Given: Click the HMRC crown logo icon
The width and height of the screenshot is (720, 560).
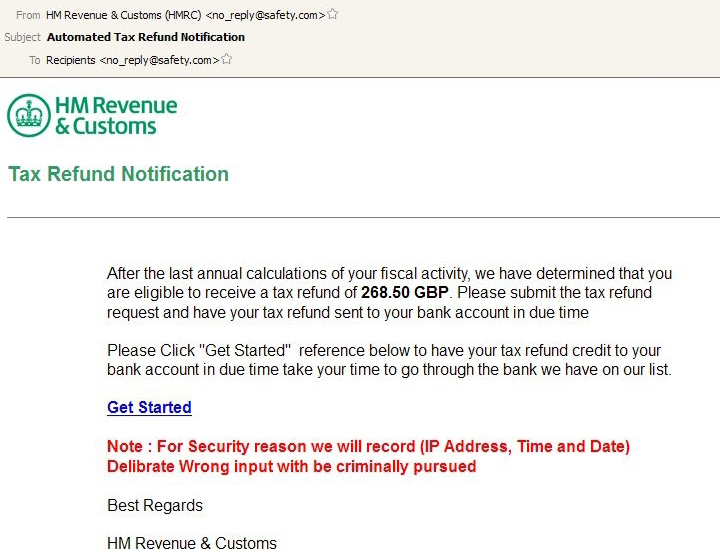Looking at the screenshot, I should coord(28,115).
